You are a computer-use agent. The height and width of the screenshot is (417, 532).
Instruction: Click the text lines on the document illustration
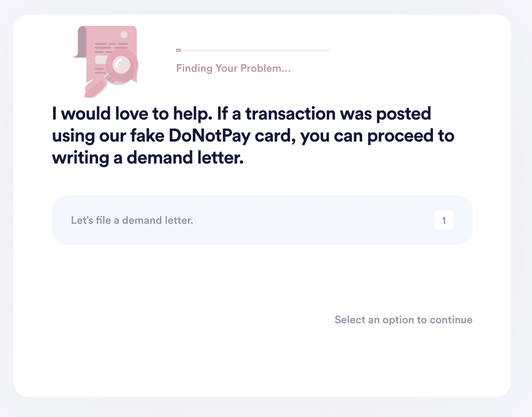point(111,47)
